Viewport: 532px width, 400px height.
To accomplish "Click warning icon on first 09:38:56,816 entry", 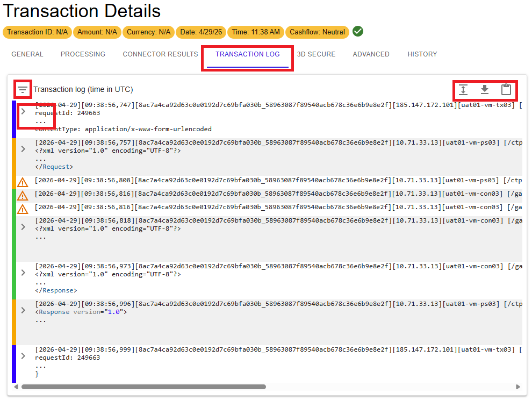I will click(23, 196).
